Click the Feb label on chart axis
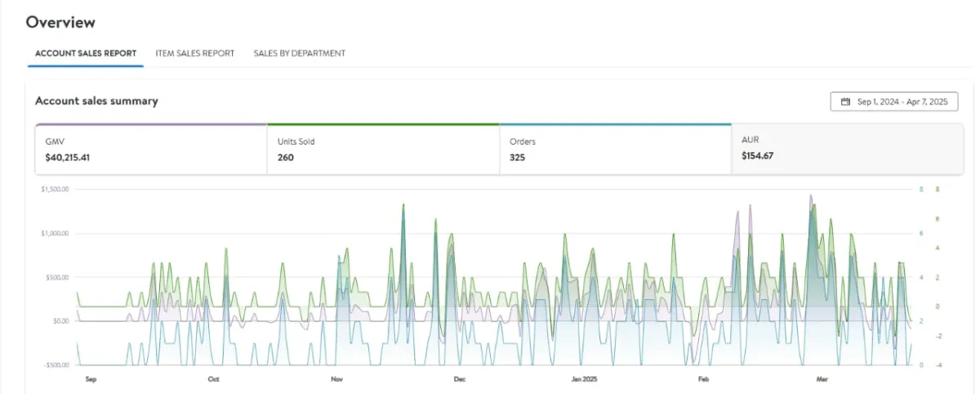Viewport: 980px width, 394px height. (x=703, y=379)
